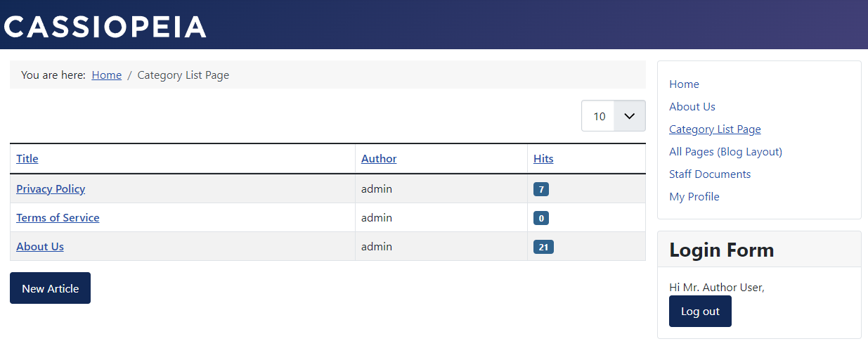
Task: Click the Cassiopeia site logo
Action: pyautogui.click(x=105, y=26)
